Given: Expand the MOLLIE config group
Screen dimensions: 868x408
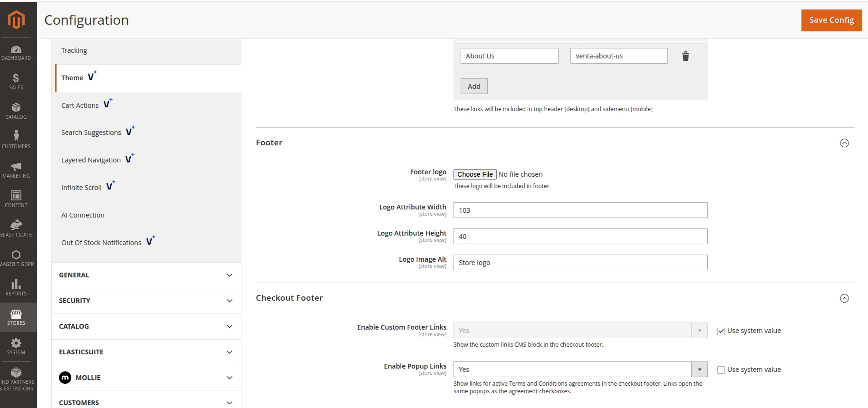Looking at the screenshot, I should (146, 378).
